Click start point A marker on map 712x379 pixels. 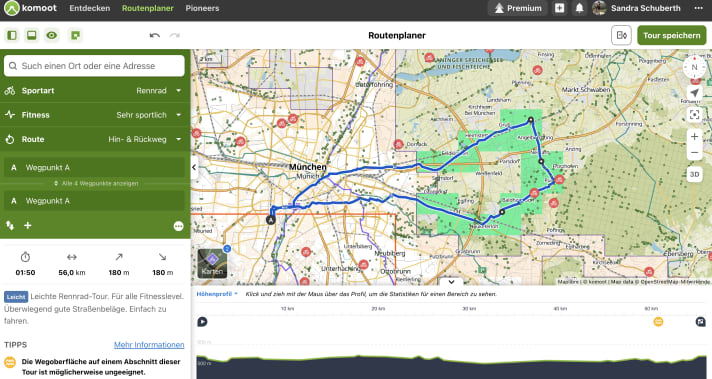coord(271,220)
